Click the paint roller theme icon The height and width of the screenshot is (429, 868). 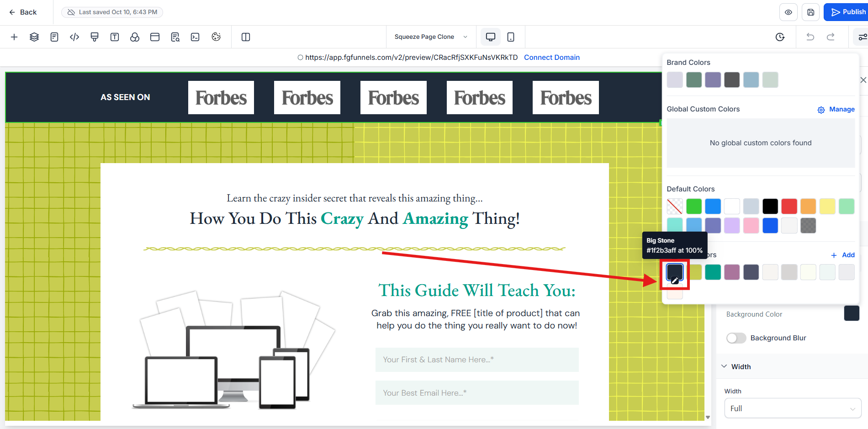tap(95, 37)
